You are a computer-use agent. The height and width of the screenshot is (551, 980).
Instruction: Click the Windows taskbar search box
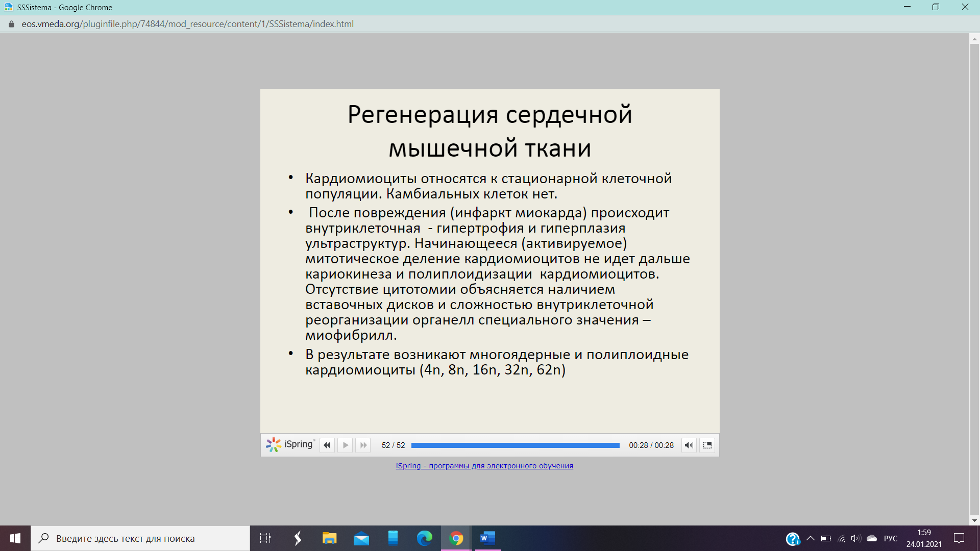tap(140, 538)
